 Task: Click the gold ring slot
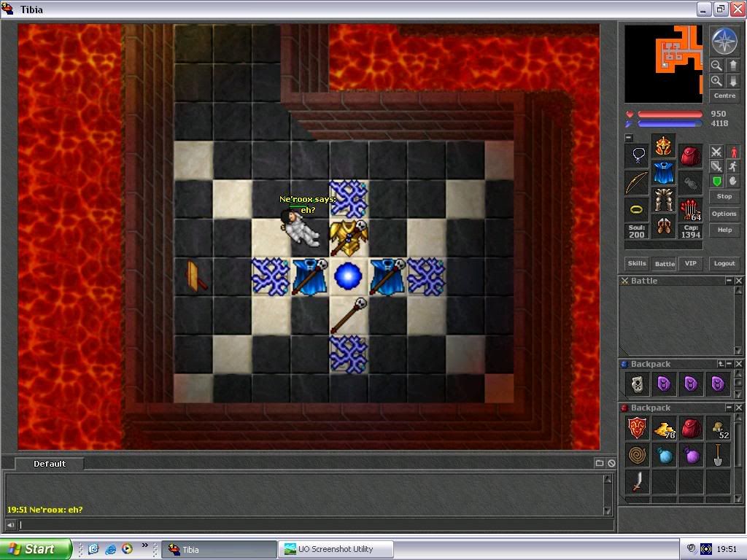638,209
